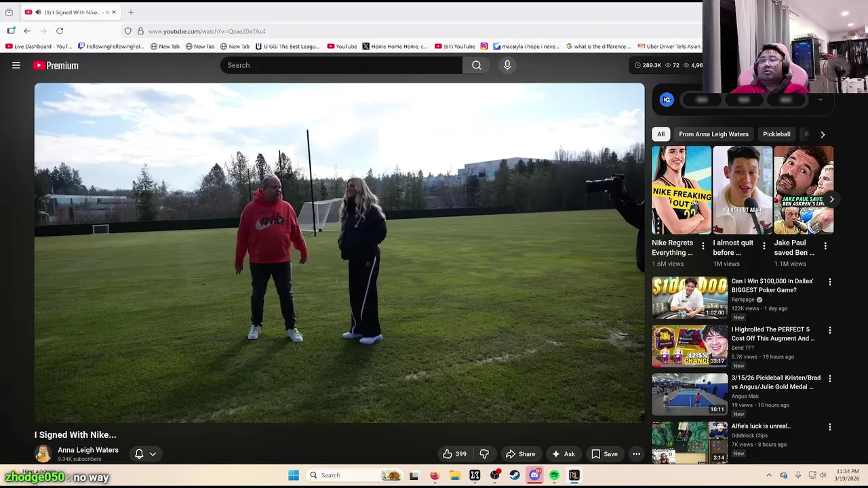Open Instagram bookmark icon
868x488 pixels.
(484, 46)
